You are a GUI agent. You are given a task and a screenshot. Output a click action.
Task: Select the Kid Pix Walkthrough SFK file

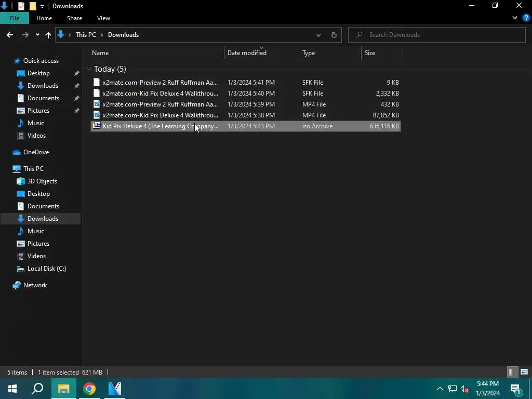[246, 94]
